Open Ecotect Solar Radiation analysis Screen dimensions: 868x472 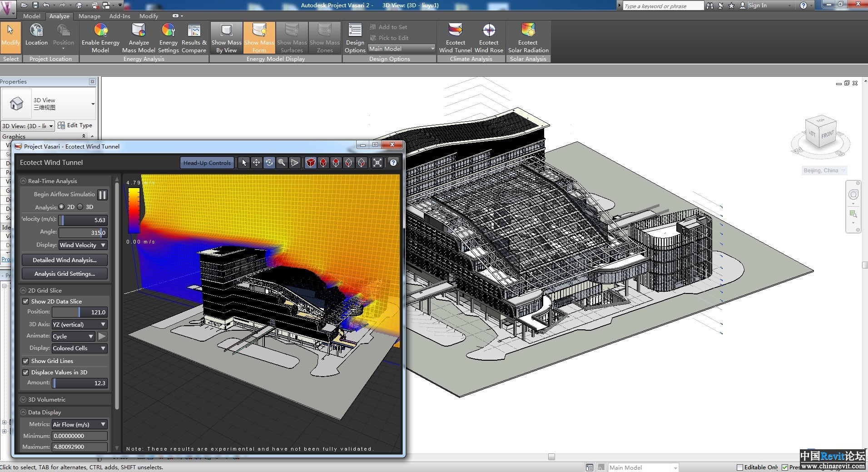tap(528, 38)
